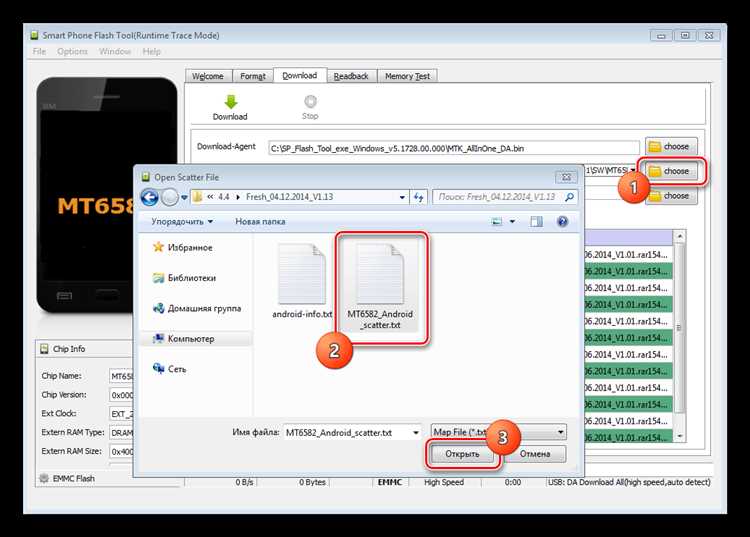Viewport: 750px width, 537px height.
Task: Switch to the Memory Test tab
Action: [x=407, y=76]
